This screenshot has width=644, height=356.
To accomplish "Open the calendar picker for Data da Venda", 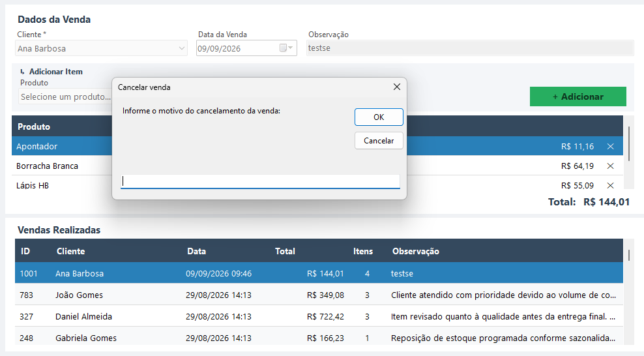I will click(x=287, y=48).
